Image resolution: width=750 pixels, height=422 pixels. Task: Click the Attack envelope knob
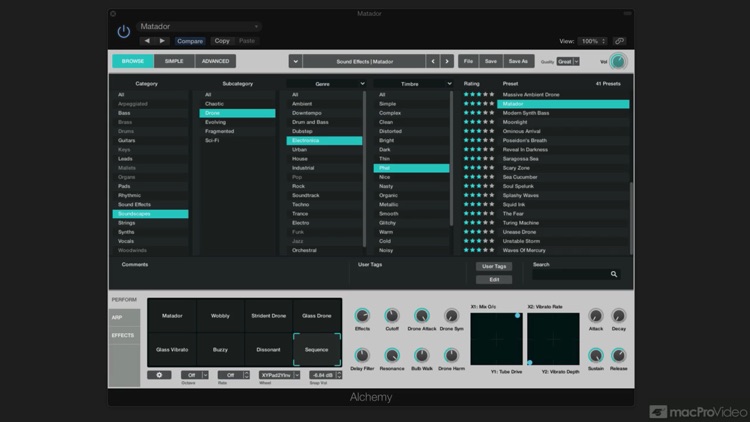(596, 316)
